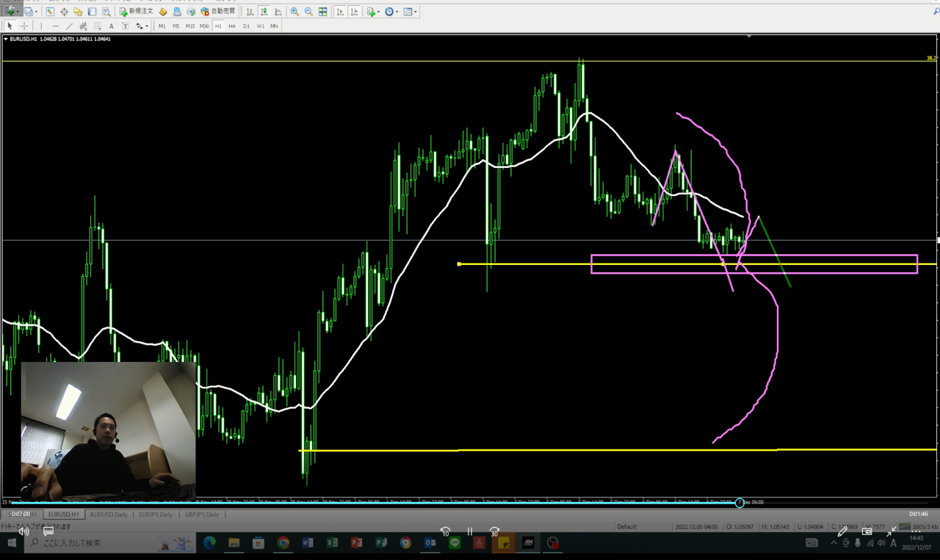Switch the chart to H4 timeframe
Viewport: 940px width, 560px height.
(232, 26)
